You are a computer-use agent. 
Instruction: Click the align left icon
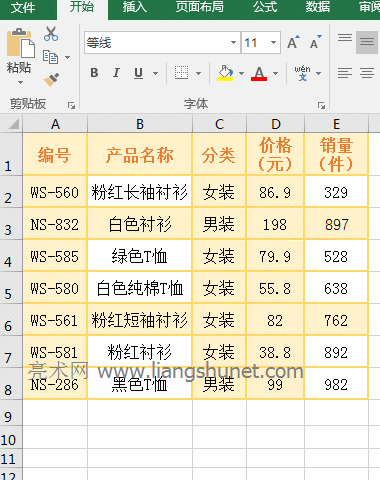tap(345, 73)
